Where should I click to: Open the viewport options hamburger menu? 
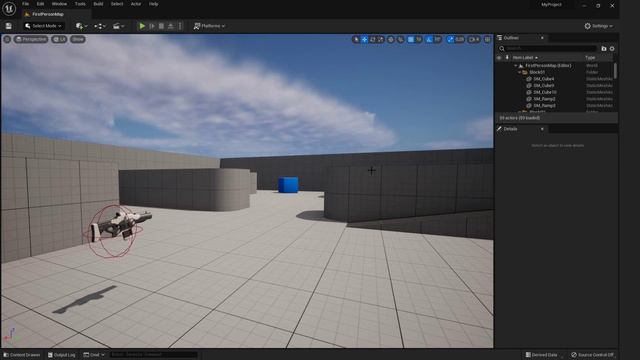pyautogui.click(x=7, y=39)
